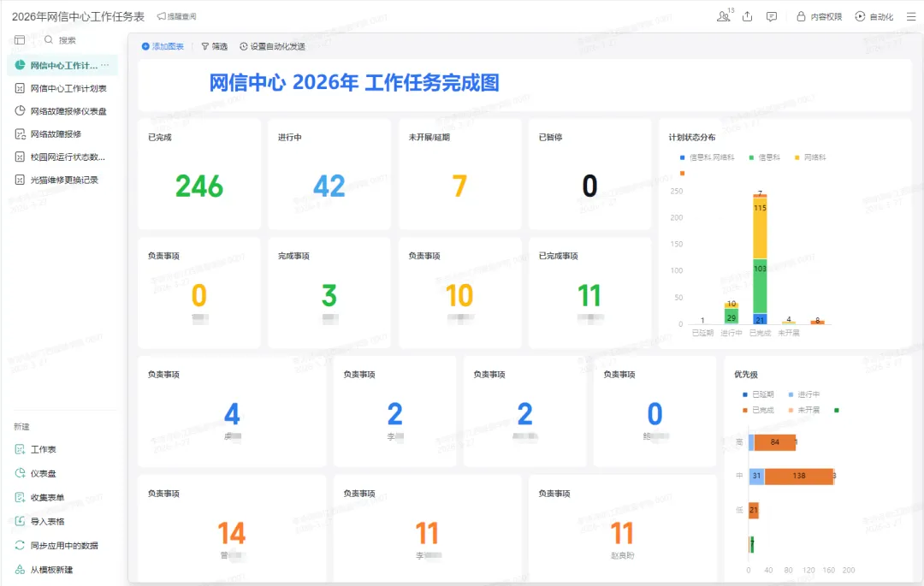
Task: Open more options for selected dashboard item
Action: click(105, 65)
